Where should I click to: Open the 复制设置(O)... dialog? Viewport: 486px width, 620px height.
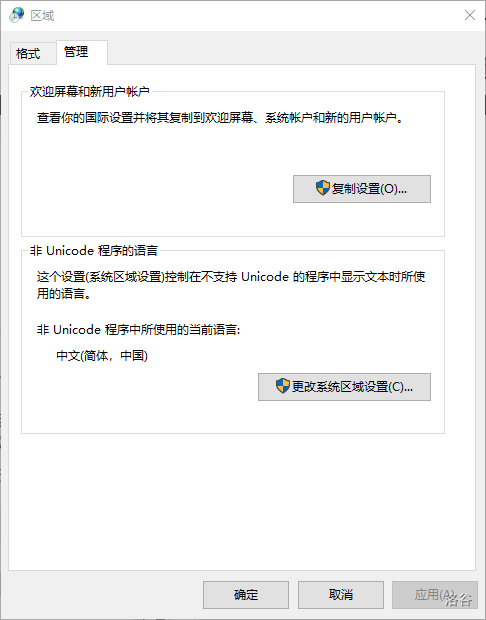(x=362, y=189)
